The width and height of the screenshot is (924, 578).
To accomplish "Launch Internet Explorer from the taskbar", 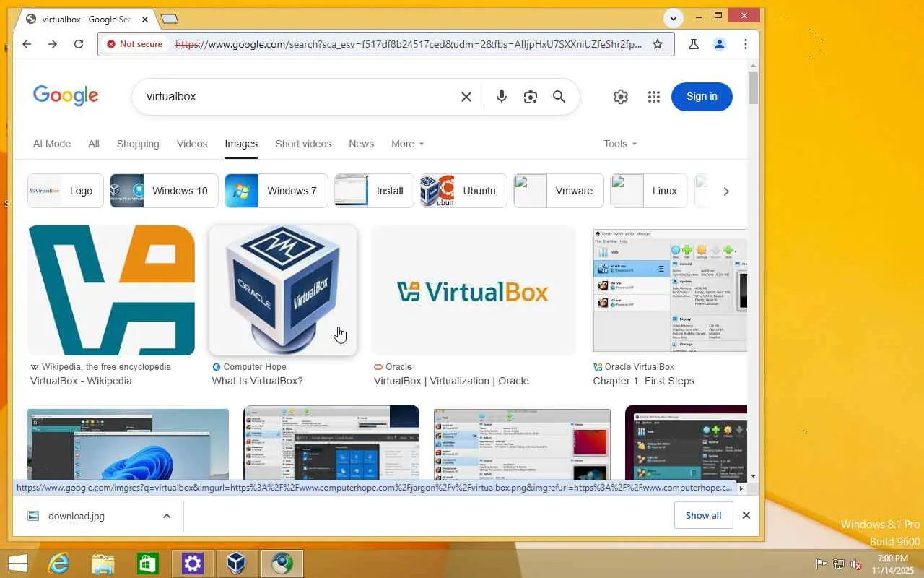I will click(58, 564).
